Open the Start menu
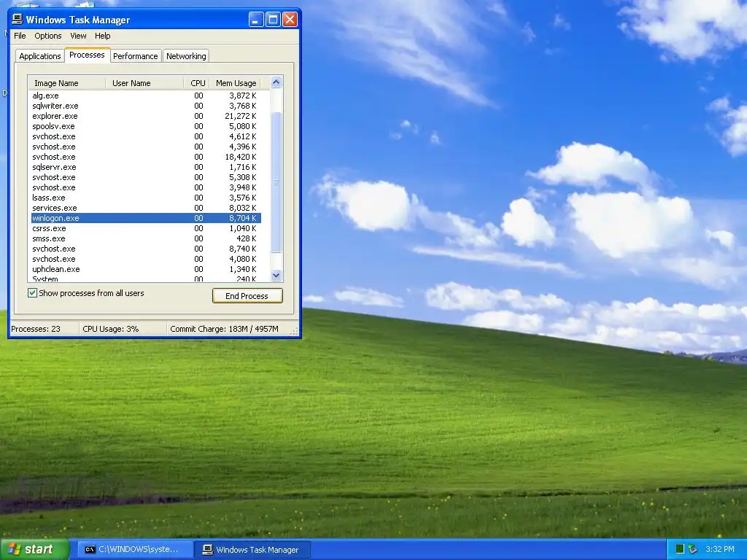747x560 pixels. 34,549
